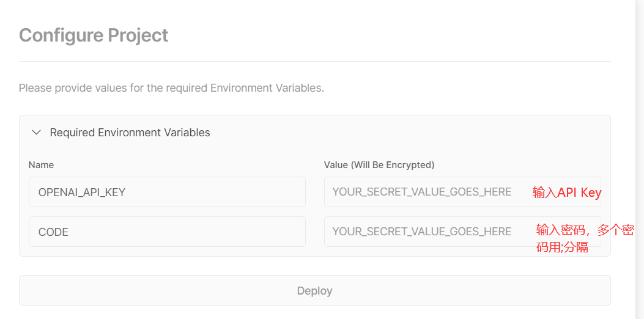Click the Value (Will Be Encrypted) label
The width and height of the screenshot is (644, 319).
(379, 165)
